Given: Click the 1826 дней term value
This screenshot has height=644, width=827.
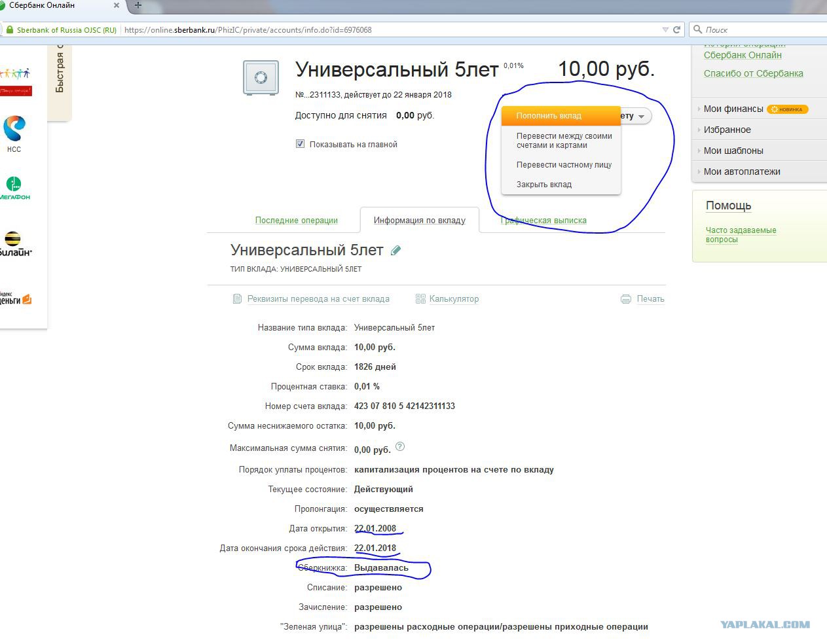Looking at the screenshot, I should coord(375,367).
